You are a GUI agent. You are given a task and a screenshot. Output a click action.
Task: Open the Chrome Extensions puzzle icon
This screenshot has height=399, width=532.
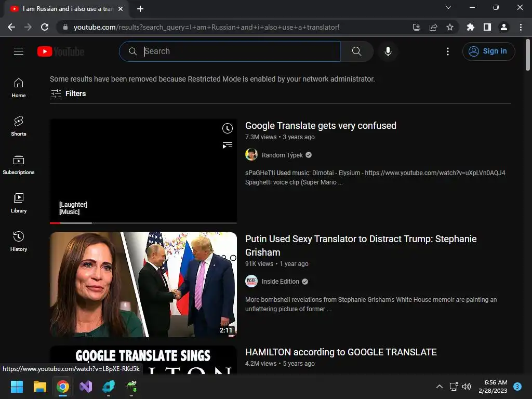pyautogui.click(x=471, y=27)
